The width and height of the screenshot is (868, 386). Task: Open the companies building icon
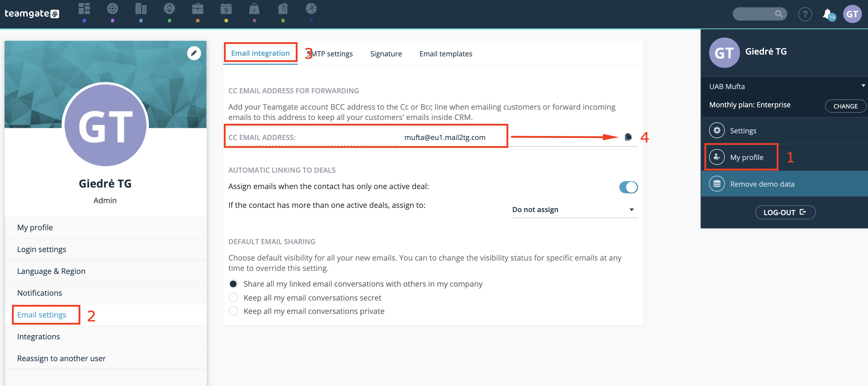141,9
